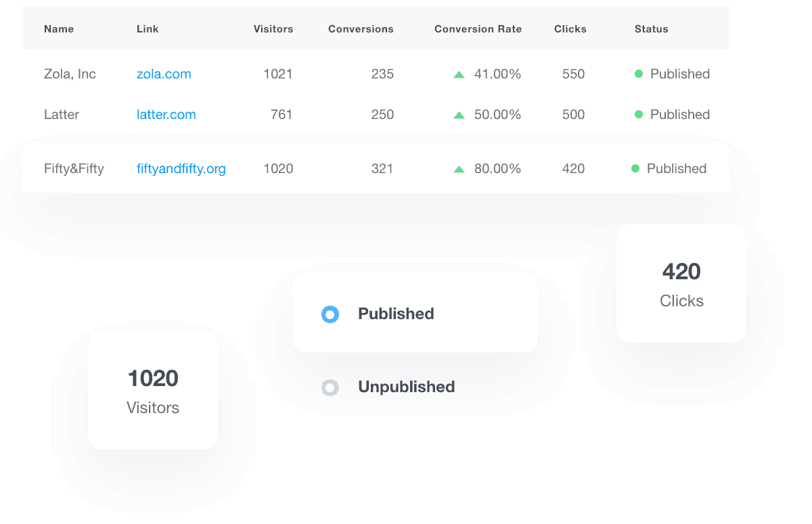Screen dimensions: 812x524
Task: Select the Published radio button
Action: pos(330,314)
